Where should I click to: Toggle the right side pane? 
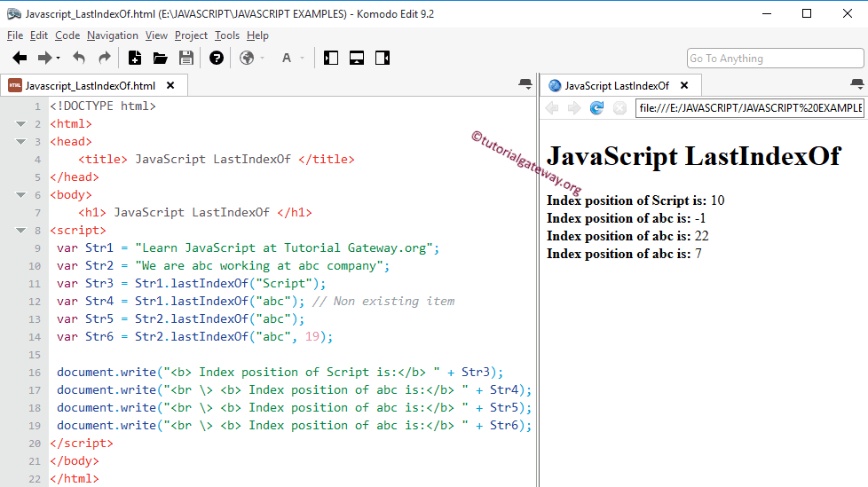383,59
